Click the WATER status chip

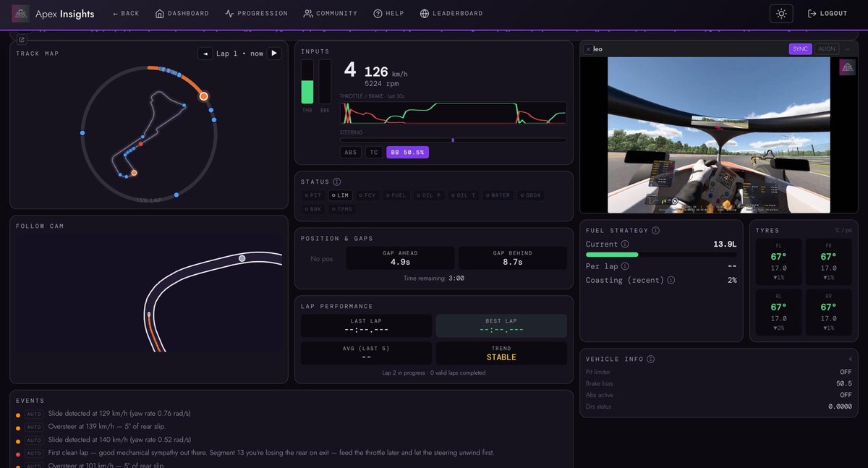(x=499, y=195)
